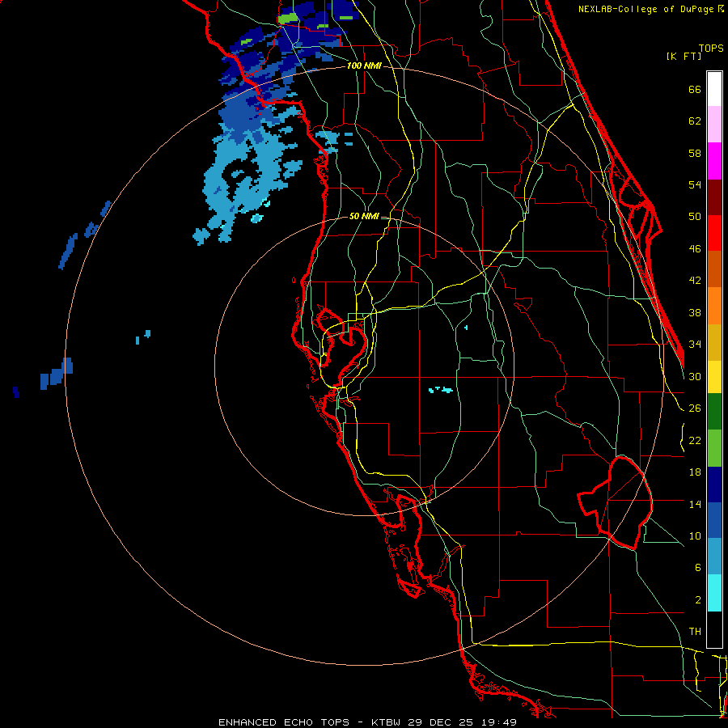The width and height of the screenshot is (728, 728).
Task: Click the ENHANCED ECHO TOPS caption text
Action: tap(284, 722)
